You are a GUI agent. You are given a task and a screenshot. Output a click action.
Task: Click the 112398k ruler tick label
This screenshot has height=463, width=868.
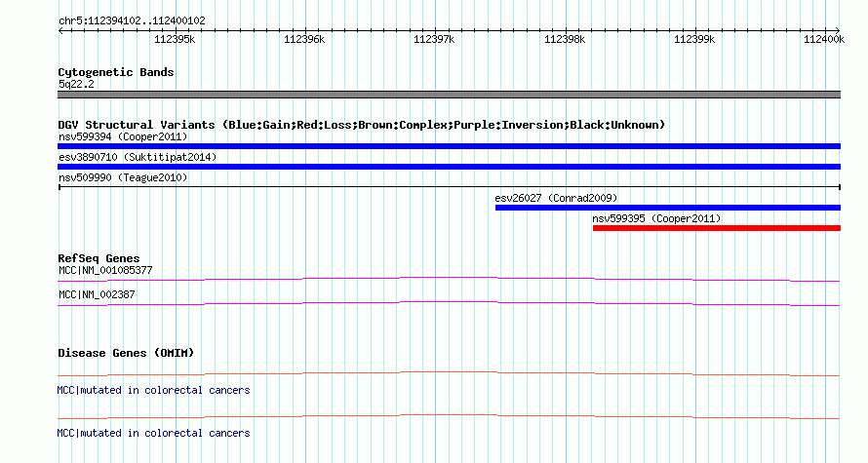coord(565,39)
